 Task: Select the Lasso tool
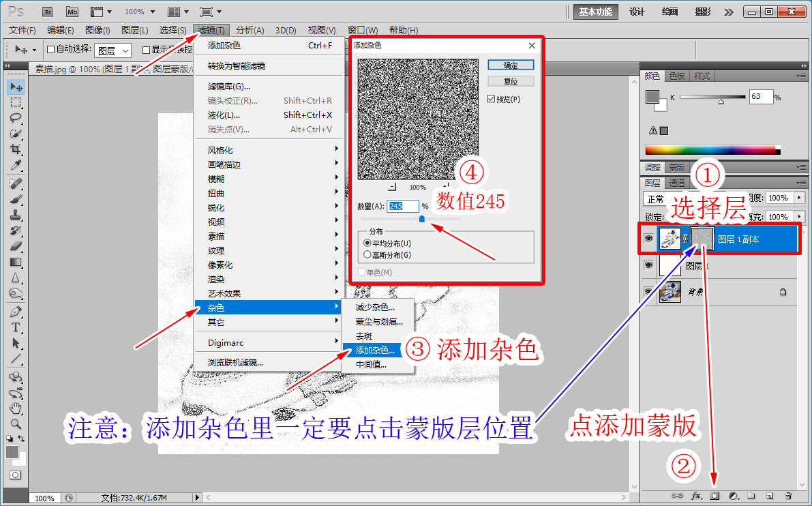coord(16,118)
